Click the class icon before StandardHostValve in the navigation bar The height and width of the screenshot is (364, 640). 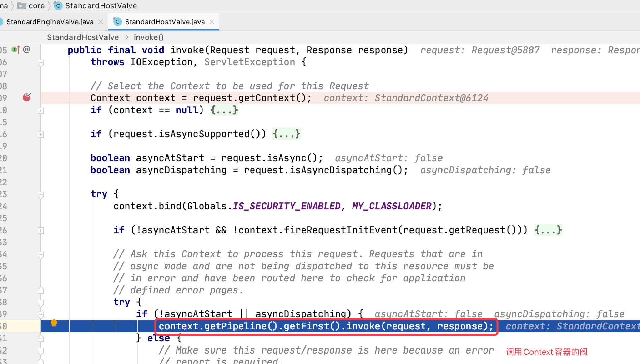58,6
